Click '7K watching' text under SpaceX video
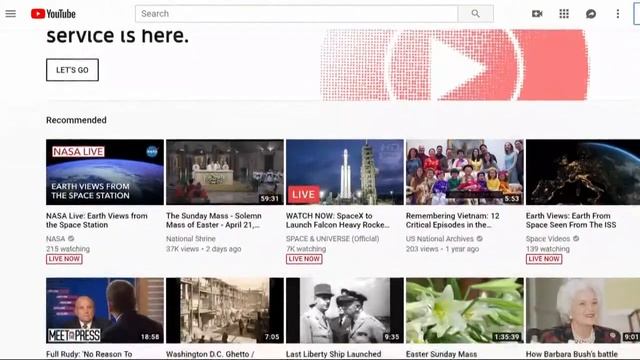This screenshot has width=640, height=360. pos(306,249)
